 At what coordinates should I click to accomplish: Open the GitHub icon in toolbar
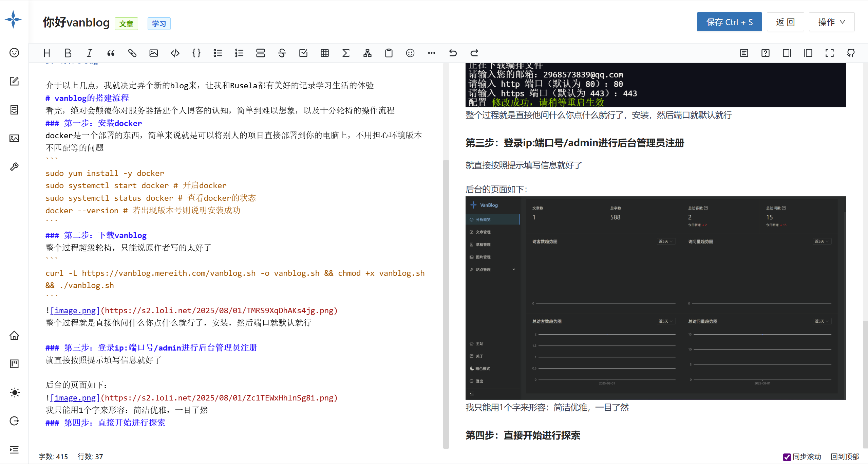tap(851, 53)
